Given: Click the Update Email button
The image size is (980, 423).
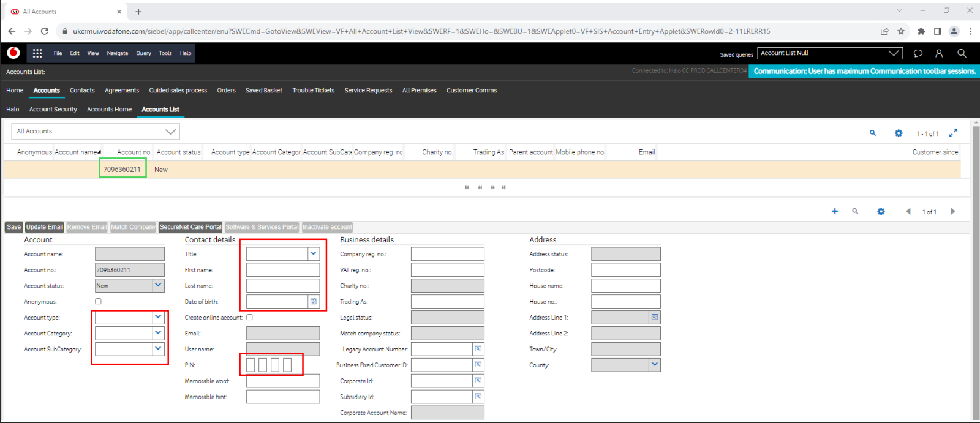Looking at the screenshot, I should click(x=45, y=227).
